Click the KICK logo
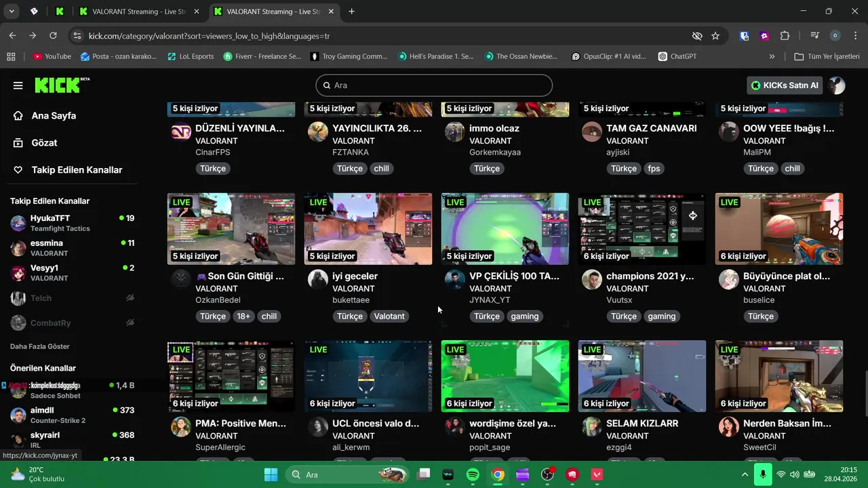Screen dimensions: 868x488 62,85
